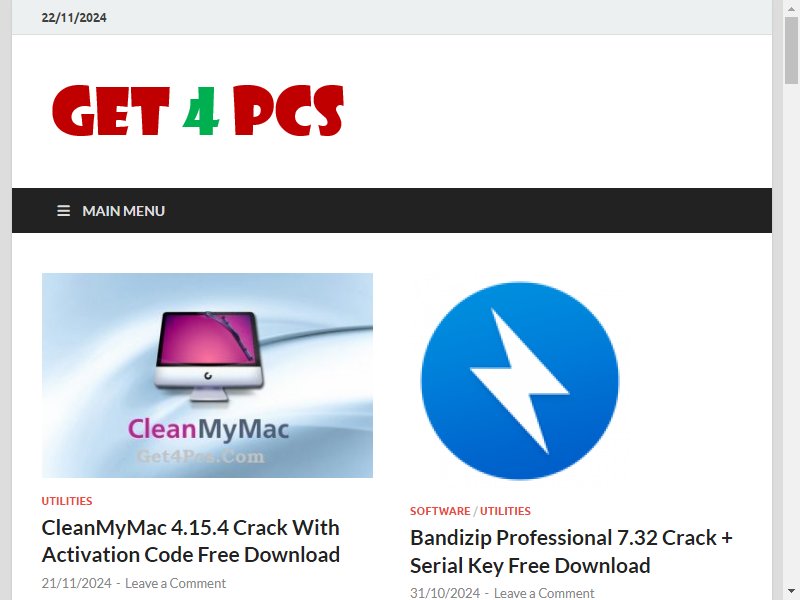This screenshot has width=800, height=600.
Task: Leave a Comment on CleanMyMac post
Action: pyautogui.click(x=176, y=583)
